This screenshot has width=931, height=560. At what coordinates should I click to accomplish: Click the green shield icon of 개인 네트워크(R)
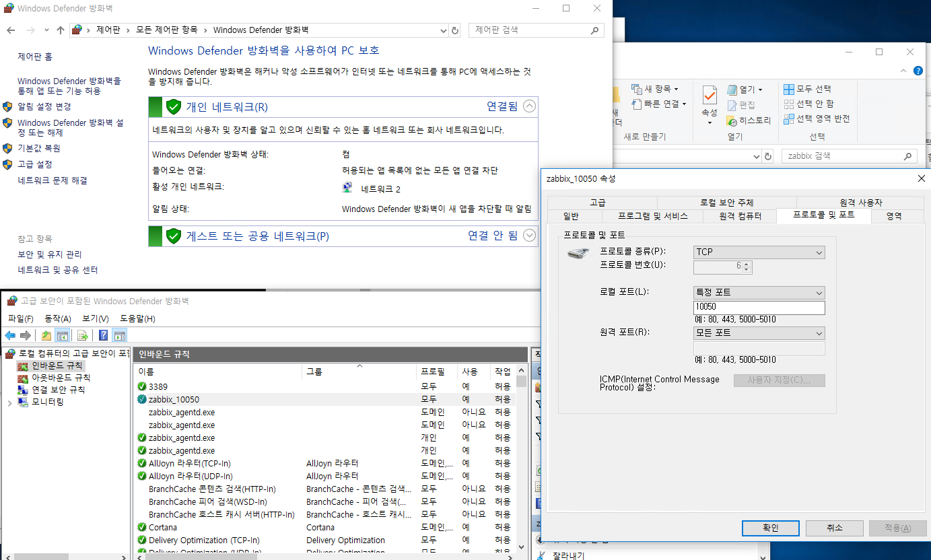coord(174,106)
